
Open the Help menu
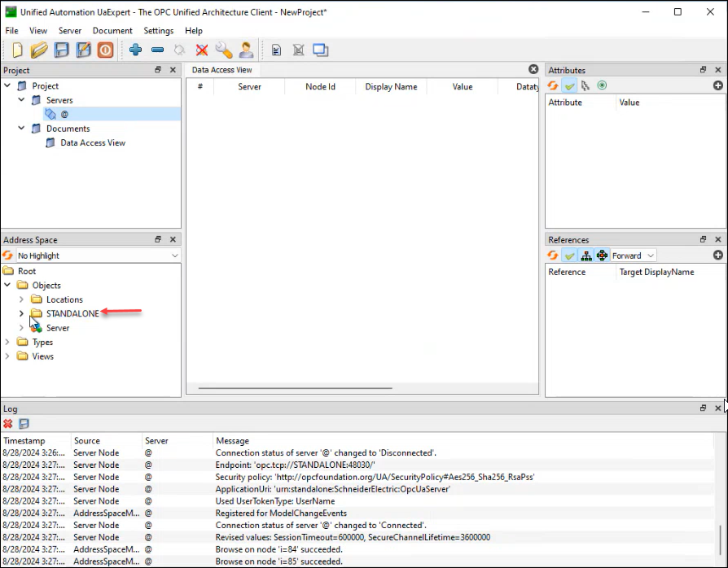coord(194,31)
